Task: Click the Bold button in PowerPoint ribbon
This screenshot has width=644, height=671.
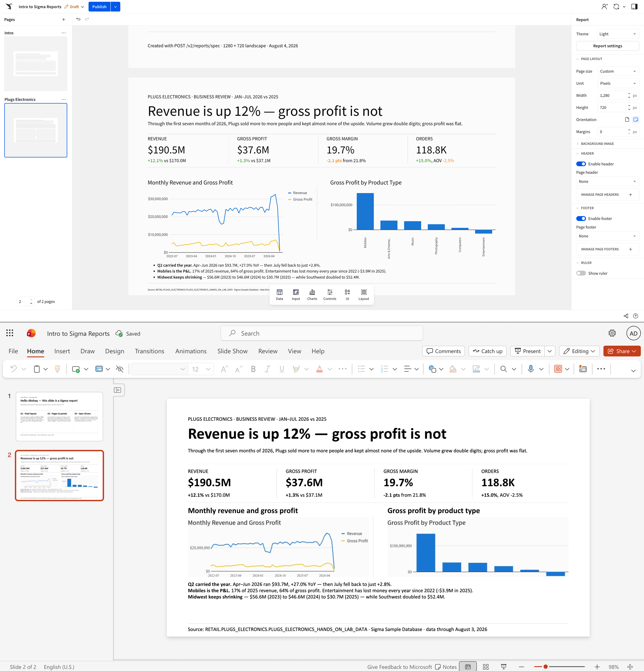Action: point(253,369)
